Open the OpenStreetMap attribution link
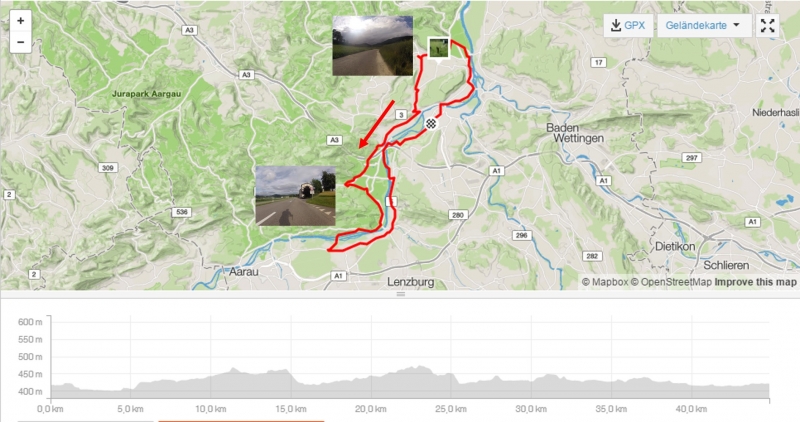Image resolution: width=800 pixels, height=422 pixels. tap(671, 282)
